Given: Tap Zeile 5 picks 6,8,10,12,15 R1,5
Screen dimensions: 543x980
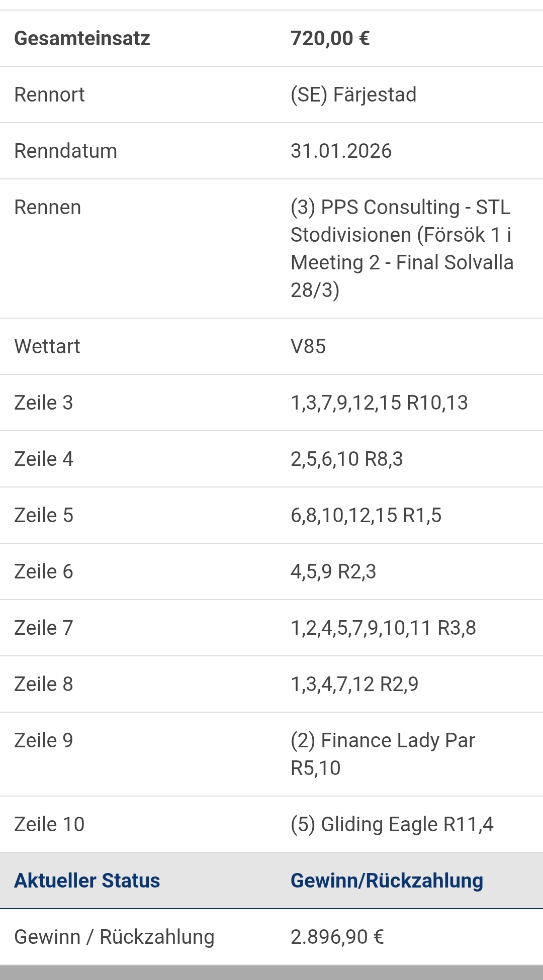Looking at the screenshot, I should point(366,516).
